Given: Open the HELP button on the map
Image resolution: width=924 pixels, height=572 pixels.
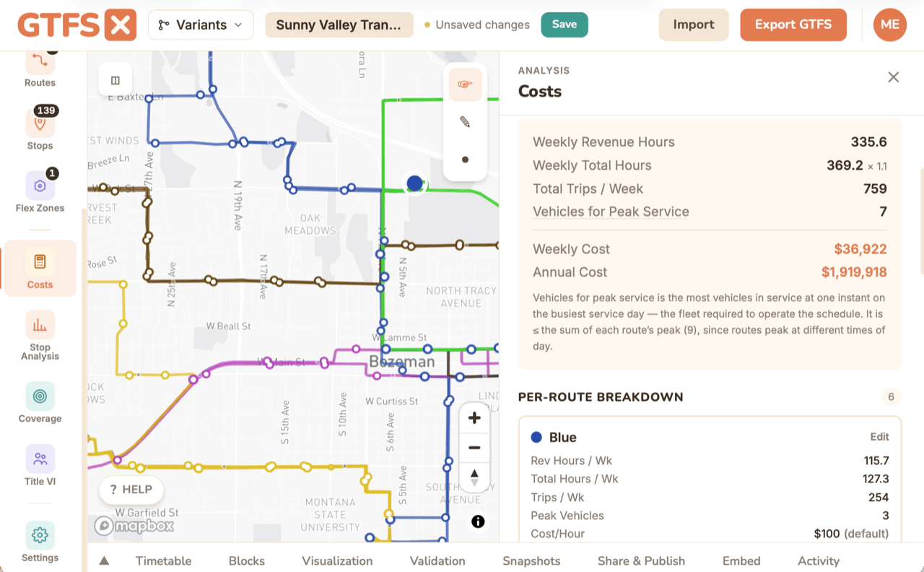Looking at the screenshot, I should (x=131, y=490).
